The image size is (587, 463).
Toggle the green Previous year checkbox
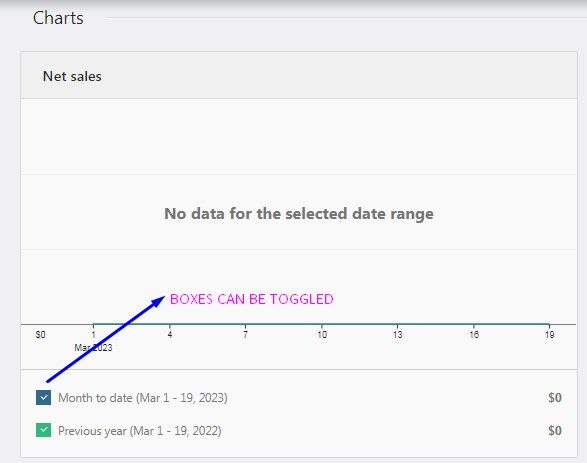click(43, 430)
